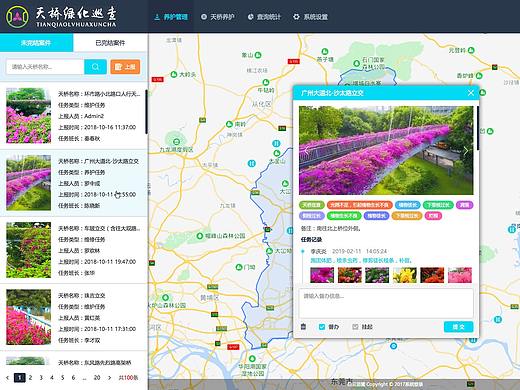Click the pie chart icon of 查询统计

(251, 17)
